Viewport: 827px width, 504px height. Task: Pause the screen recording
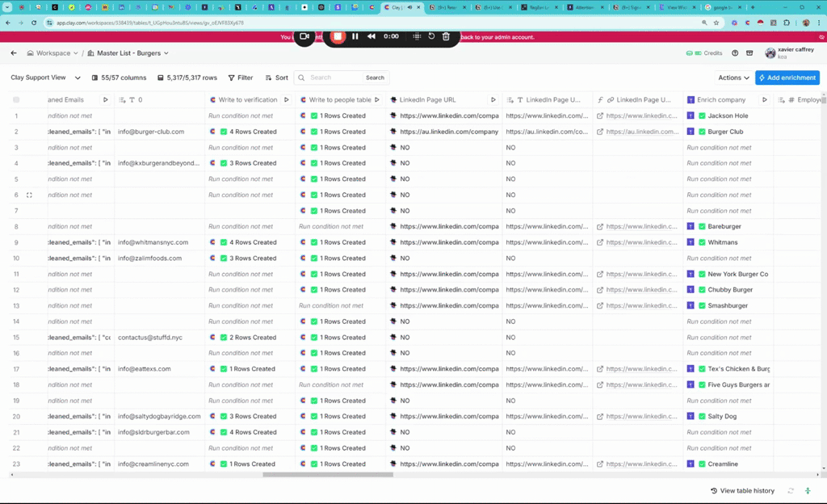tap(355, 36)
